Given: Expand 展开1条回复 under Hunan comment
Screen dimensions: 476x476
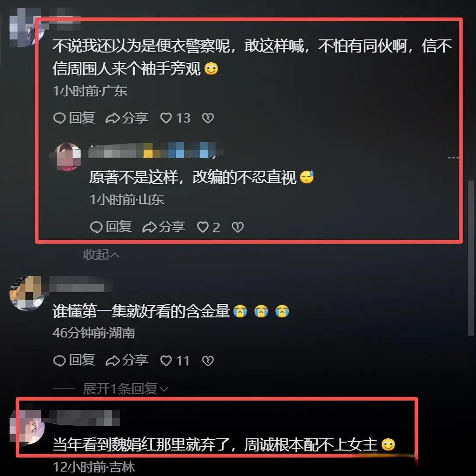Looking at the screenshot, I should (126, 389).
